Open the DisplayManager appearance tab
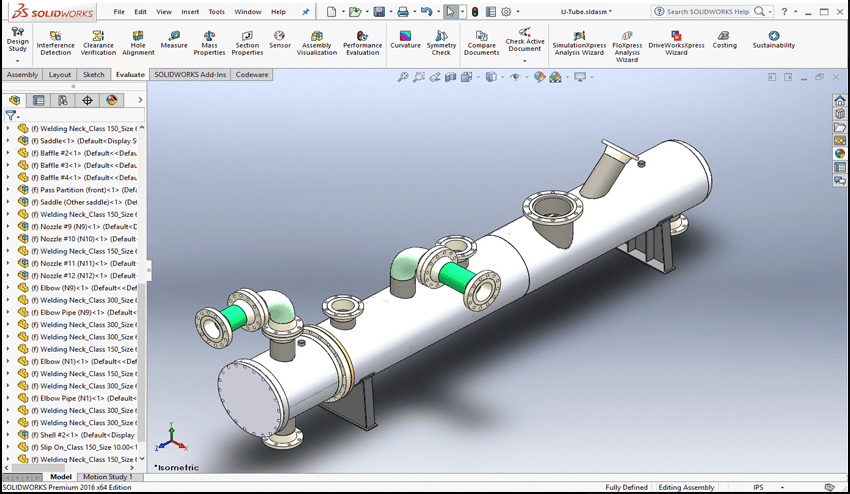 (x=111, y=100)
